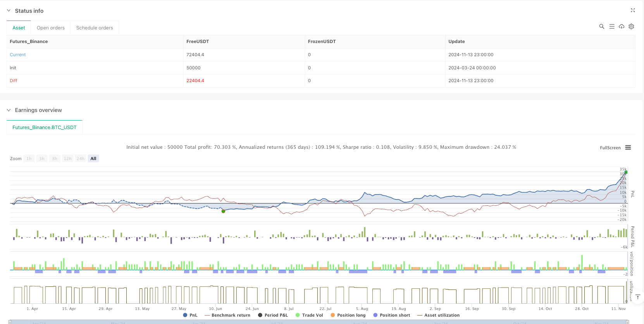Click the Current row link
The image size is (644, 324).
click(x=18, y=55)
